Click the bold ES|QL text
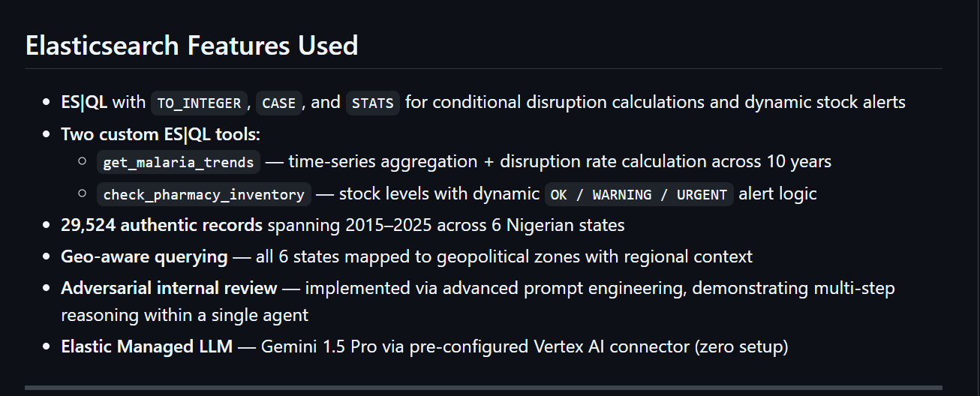Image resolution: width=980 pixels, height=396 pixels. [84, 102]
